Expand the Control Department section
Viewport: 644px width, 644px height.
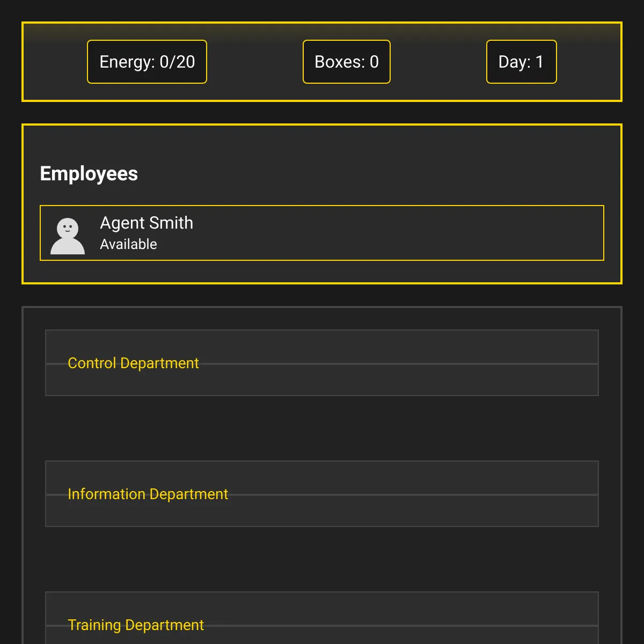pos(133,363)
